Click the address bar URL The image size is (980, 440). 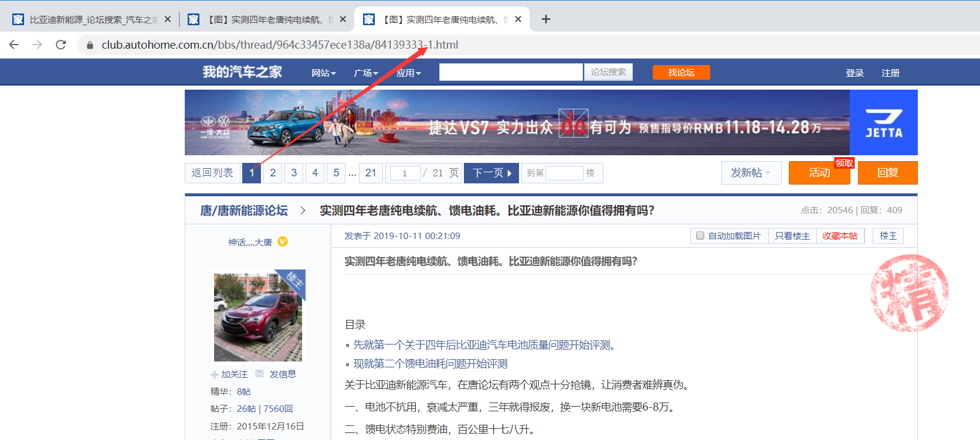[x=280, y=45]
